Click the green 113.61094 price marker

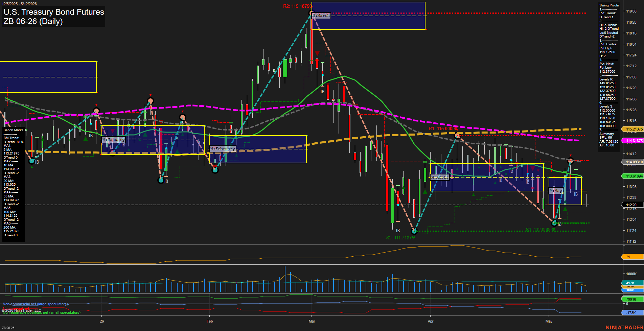pyautogui.click(x=632, y=176)
